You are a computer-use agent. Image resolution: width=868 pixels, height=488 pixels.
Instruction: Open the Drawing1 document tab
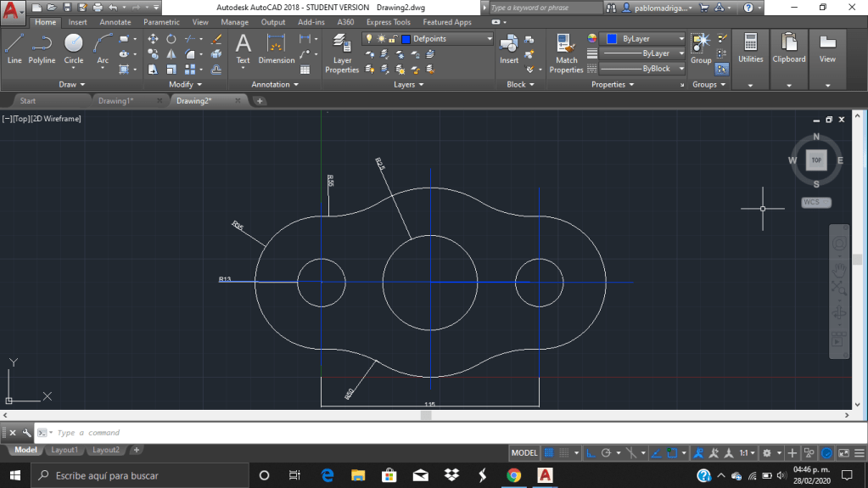click(116, 101)
